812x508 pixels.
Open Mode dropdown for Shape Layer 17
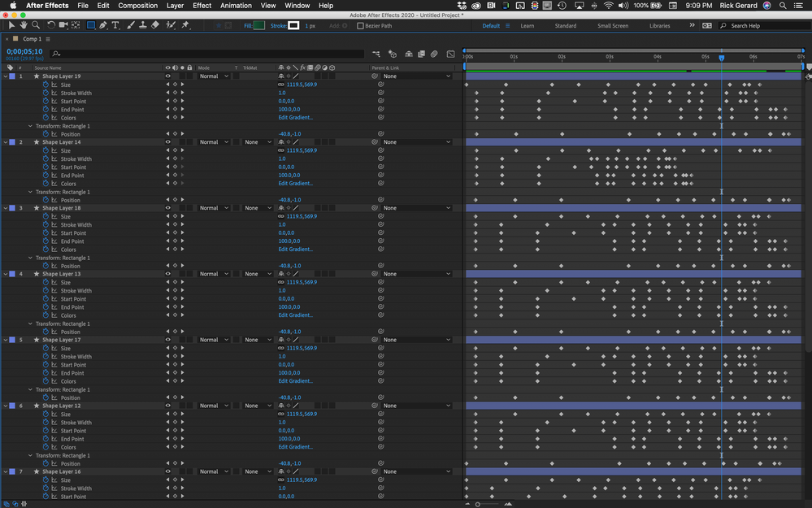(213, 340)
